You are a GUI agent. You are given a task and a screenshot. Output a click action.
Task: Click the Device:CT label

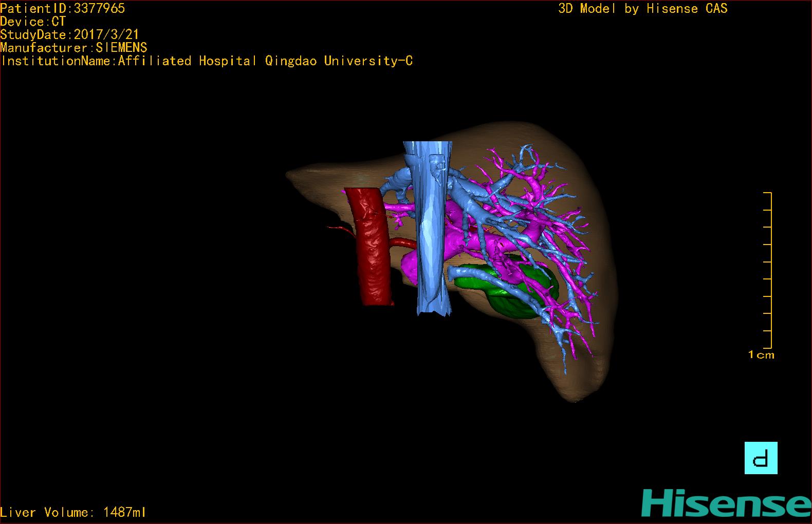point(33,22)
